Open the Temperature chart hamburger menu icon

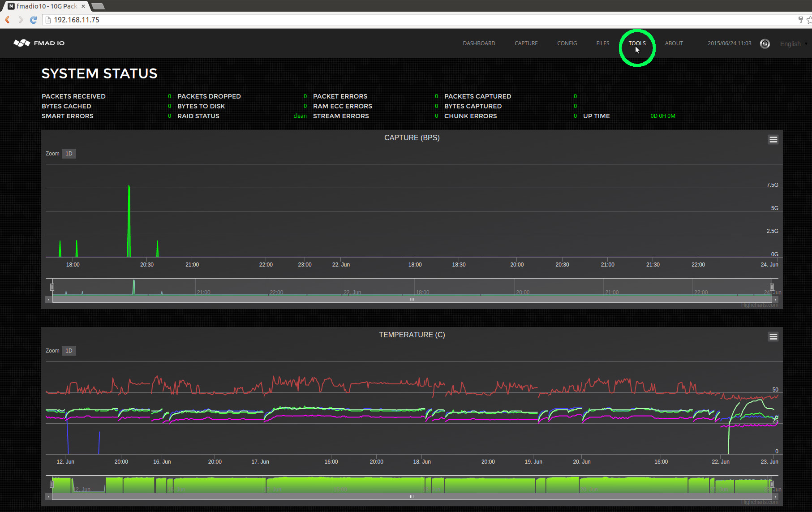point(773,336)
